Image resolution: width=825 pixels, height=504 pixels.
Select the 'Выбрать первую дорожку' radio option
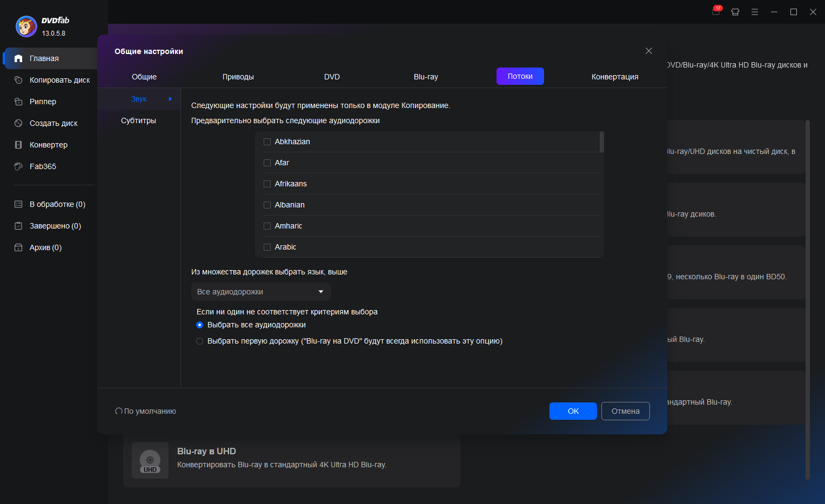[x=200, y=341]
